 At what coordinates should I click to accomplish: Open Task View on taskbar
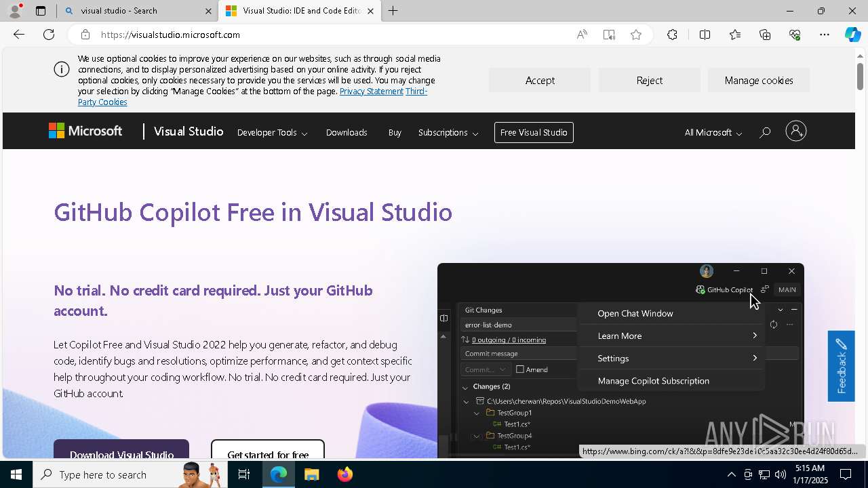[244, 474]
